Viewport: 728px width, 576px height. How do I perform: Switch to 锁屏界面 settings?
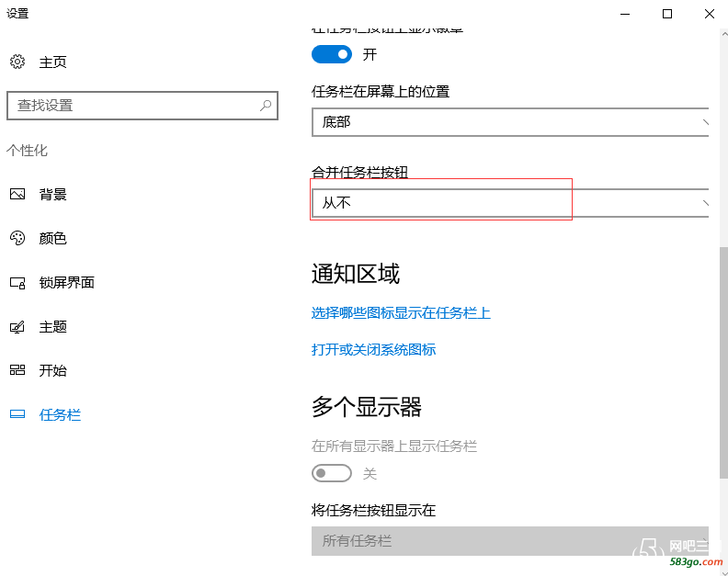pos(67,283)
